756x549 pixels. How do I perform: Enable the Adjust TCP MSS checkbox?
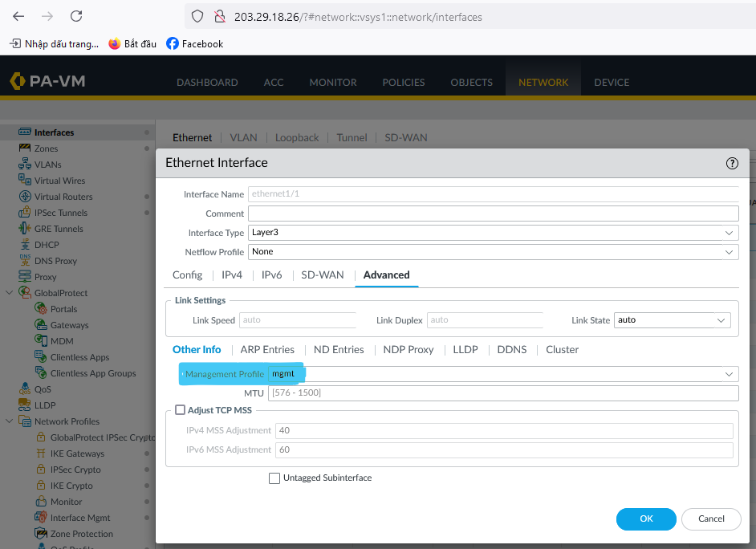[x=180, y=410]
